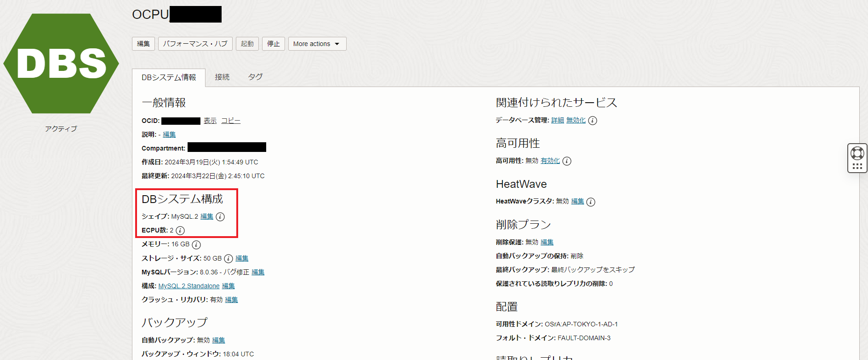Show info tooltip next to ECPU数
Image resolution: width=868 pixels, height=360 pixels.
pos(180,231)
